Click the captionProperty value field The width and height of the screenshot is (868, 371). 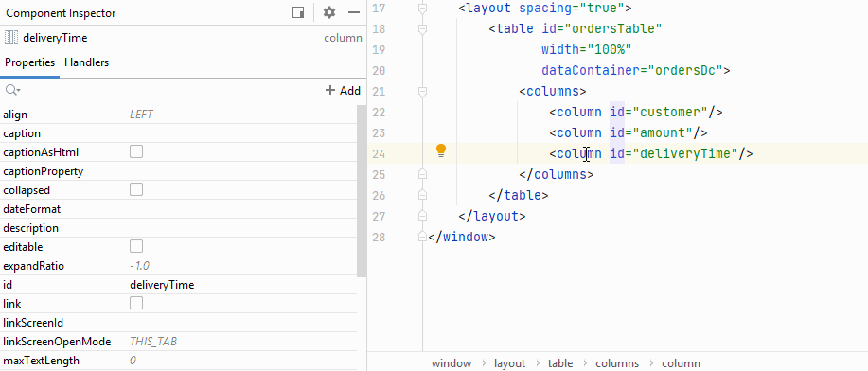point(242,171)
